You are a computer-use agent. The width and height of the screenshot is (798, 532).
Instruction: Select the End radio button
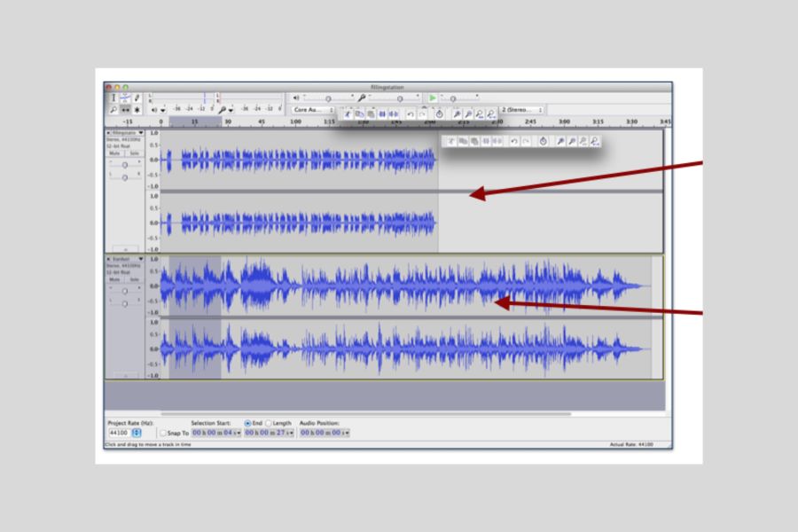[x=247, y=423]
